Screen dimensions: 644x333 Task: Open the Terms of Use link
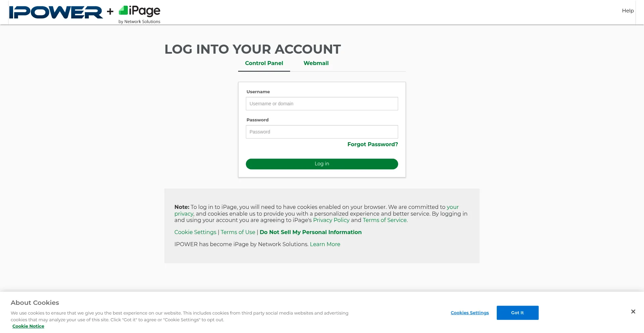[238, 232]
